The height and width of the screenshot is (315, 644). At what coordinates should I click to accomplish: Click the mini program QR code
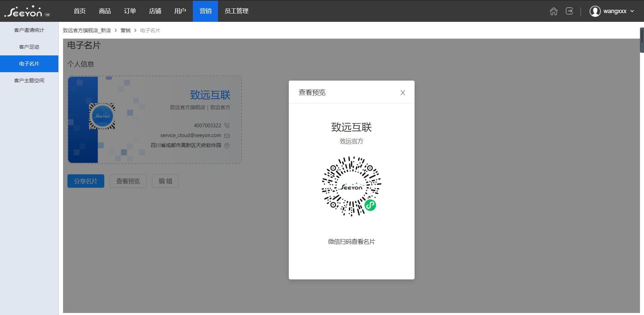[x=352, y=186]
